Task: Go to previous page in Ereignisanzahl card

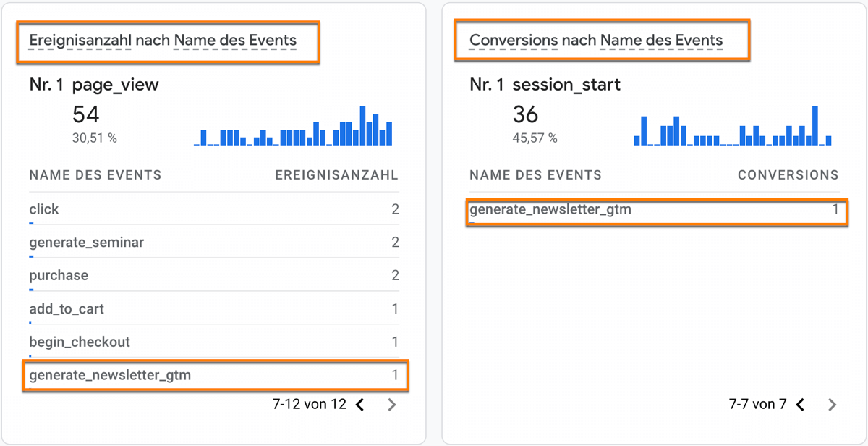Action: click(360, 405)
